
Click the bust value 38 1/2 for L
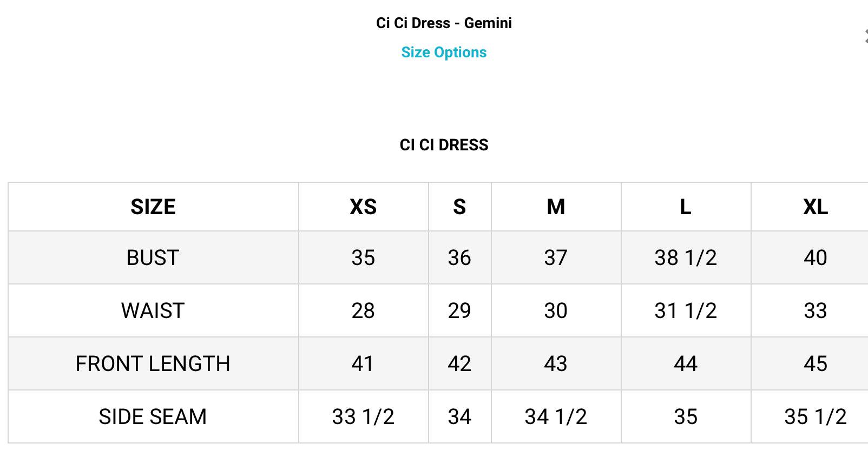pos(686,258)
